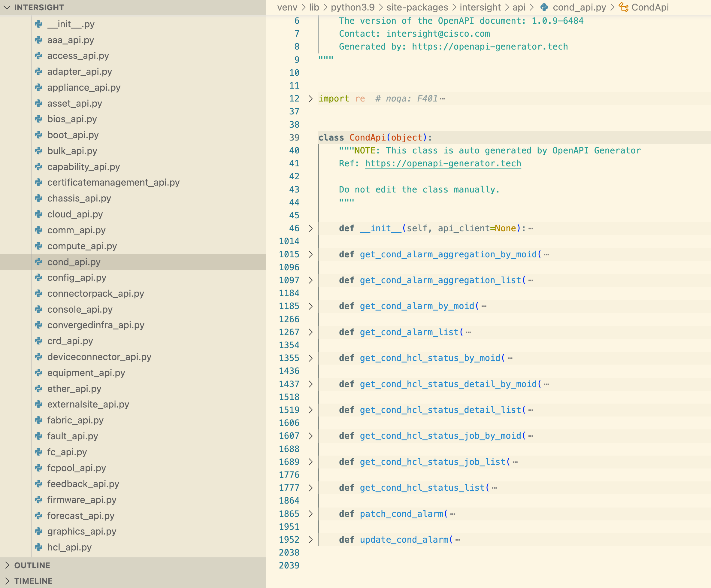This screenshot has width=711, height=588.
Task: Unfold the __init__ method at line 46
Action: click(x=310, y=228)
